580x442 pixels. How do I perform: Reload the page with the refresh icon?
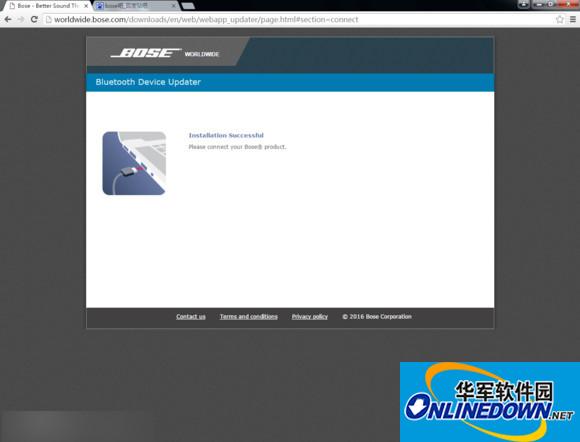(x=34, y=19)
